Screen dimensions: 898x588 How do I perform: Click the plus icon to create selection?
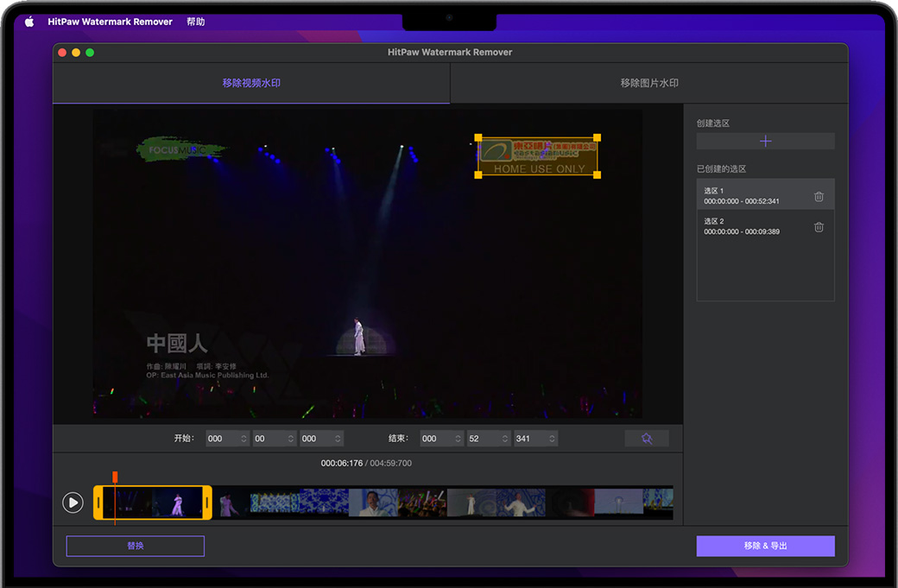tap(765, 142)
